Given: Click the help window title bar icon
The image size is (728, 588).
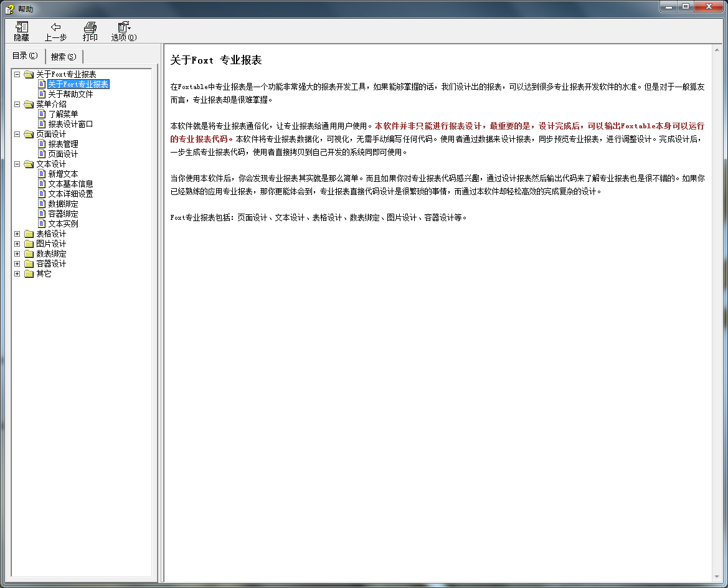Looking at the screenshot, I should click(10, 9).
